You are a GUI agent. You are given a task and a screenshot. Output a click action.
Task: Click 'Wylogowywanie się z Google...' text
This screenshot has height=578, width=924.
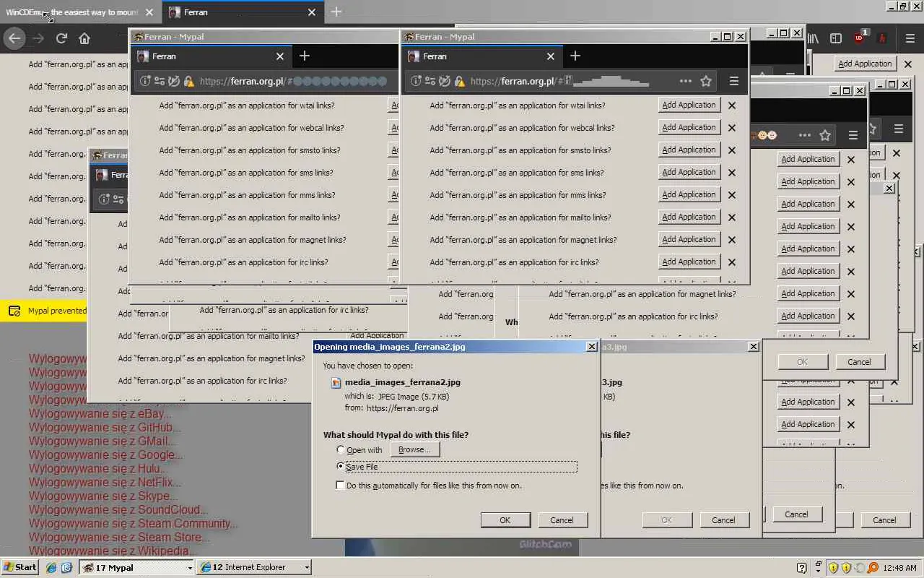105,455
